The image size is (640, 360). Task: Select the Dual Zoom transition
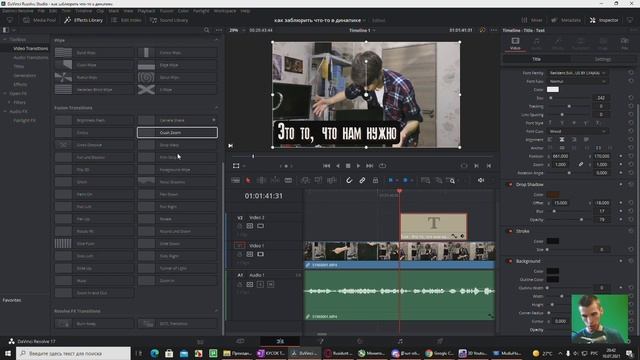pos(177,133)
